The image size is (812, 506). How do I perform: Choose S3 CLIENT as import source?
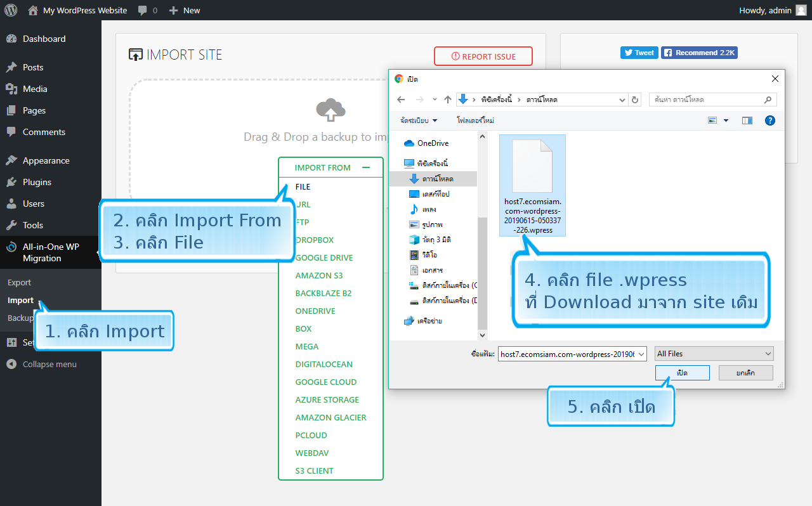[x=314, y=471]
